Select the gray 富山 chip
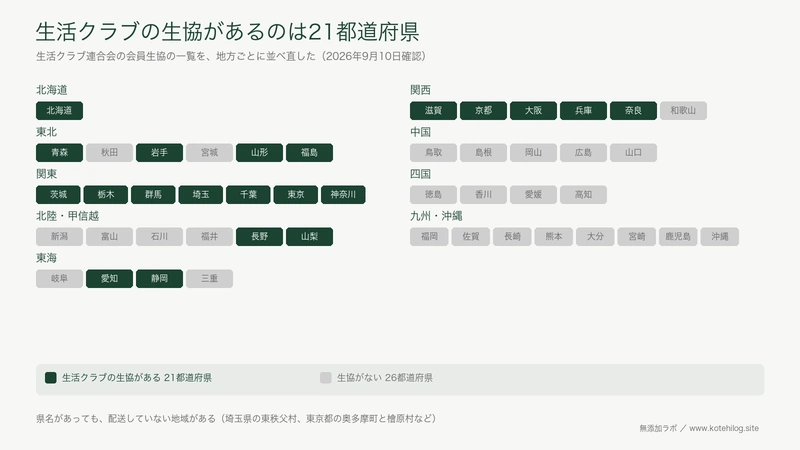800x450 pixels. coord(109,237)
